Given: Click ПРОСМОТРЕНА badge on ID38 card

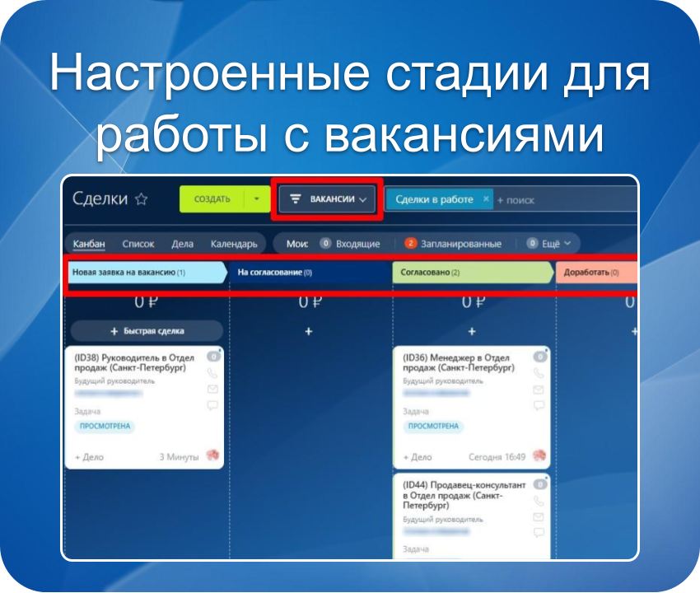Looking at the screenshot, I should click(105, 426).
